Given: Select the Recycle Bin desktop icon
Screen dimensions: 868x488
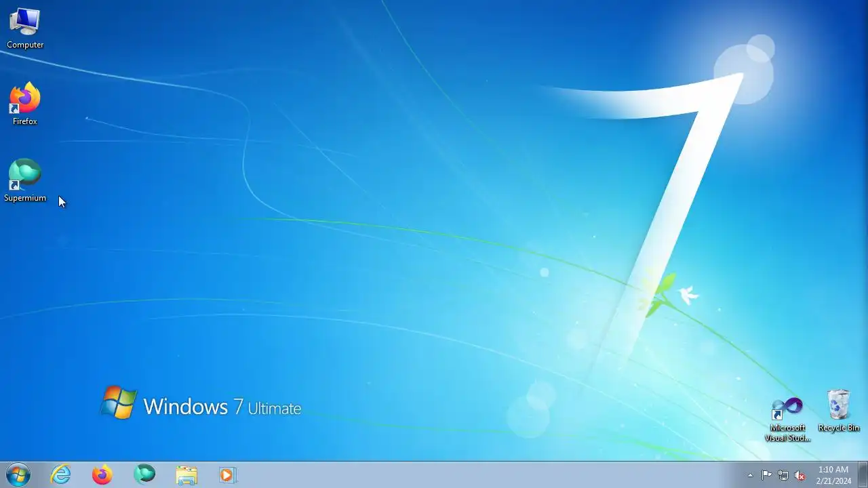Looking at the screenshot, I should pyautogui.click(x=839, y=411).
